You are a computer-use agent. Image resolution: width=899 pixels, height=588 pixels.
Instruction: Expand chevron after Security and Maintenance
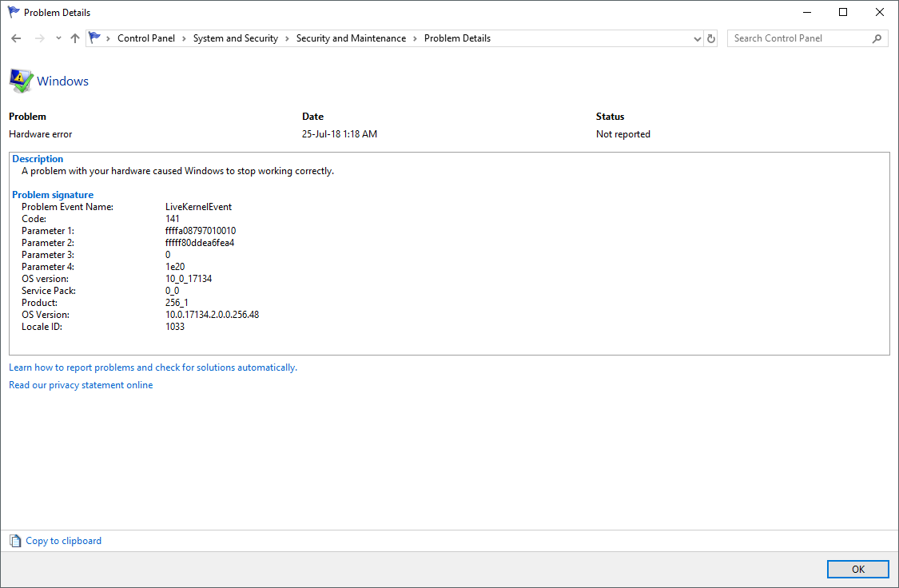tap(415, 38)
